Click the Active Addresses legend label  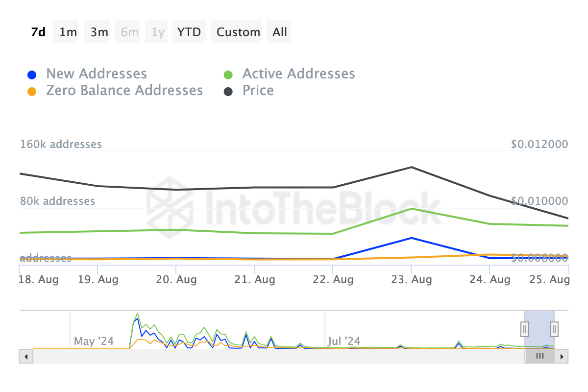(299, 74)
